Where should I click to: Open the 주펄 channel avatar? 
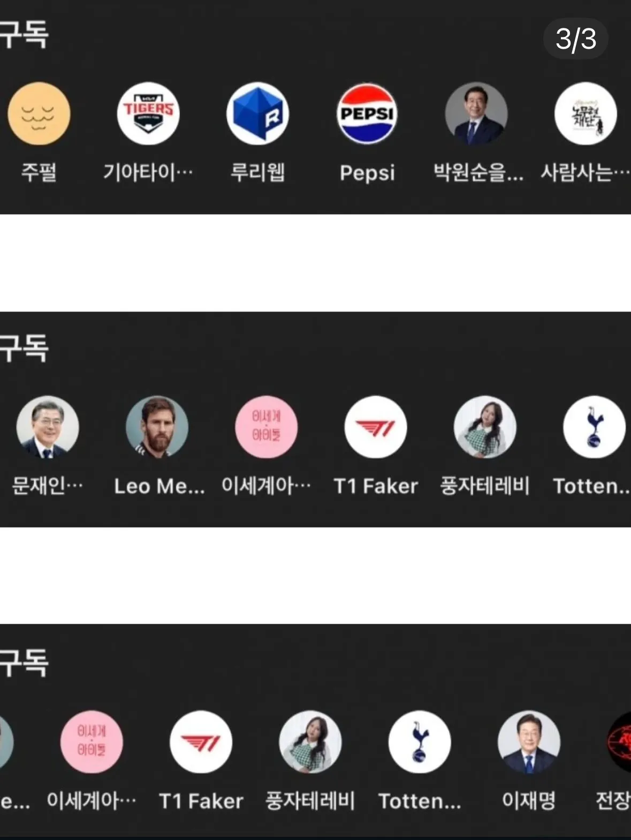(39, 113)
